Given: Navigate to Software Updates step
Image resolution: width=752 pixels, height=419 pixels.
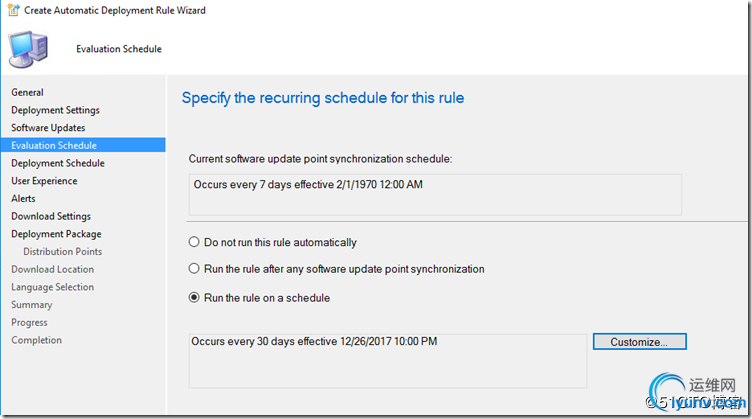Looking at the screenshot, I should click(x=48, y=128).
